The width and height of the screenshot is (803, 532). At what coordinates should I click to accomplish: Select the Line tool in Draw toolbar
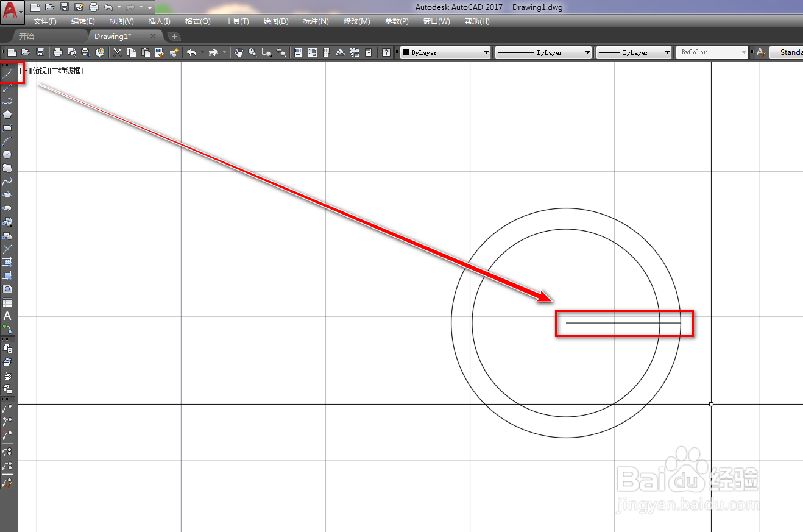click(x=7, y=74)
